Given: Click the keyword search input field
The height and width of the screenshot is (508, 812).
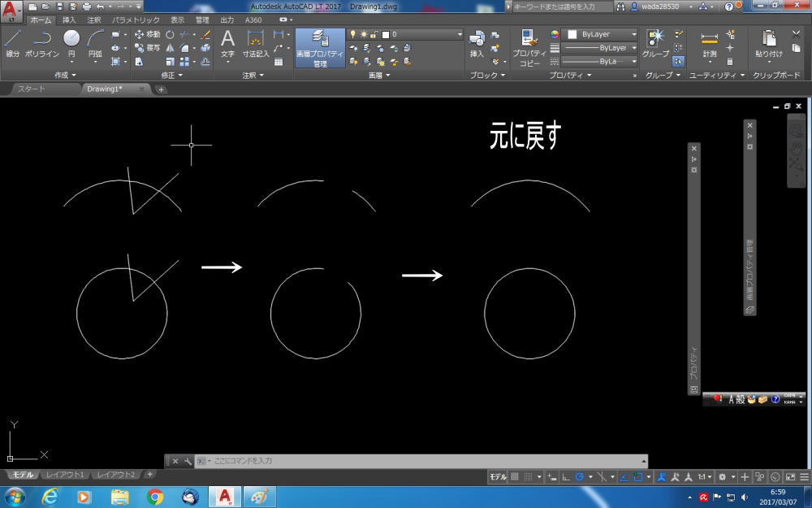Looking at the screenshot, I should [563, 7].
